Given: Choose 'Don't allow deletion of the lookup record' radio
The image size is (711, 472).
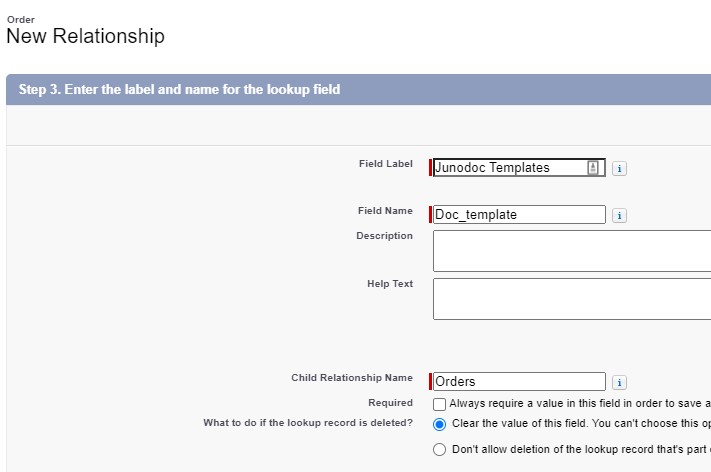Looking at the screenshot, I should pyautogui.click(x=439, y=449).
